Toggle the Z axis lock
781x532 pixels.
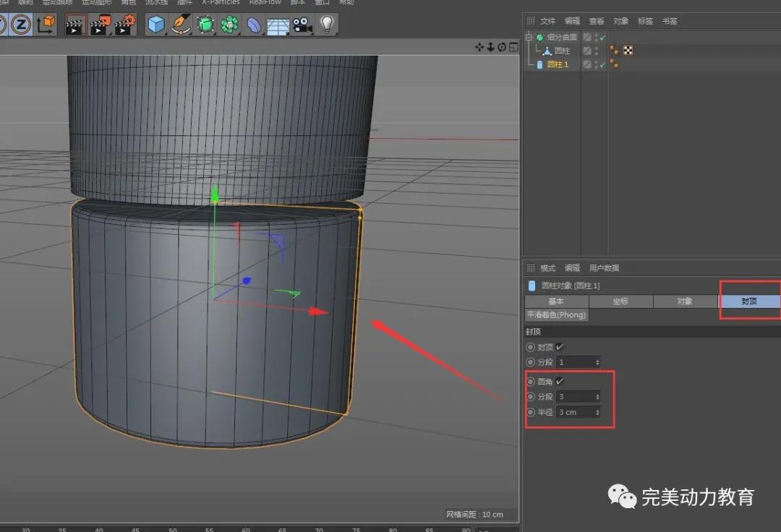point(21,25)
